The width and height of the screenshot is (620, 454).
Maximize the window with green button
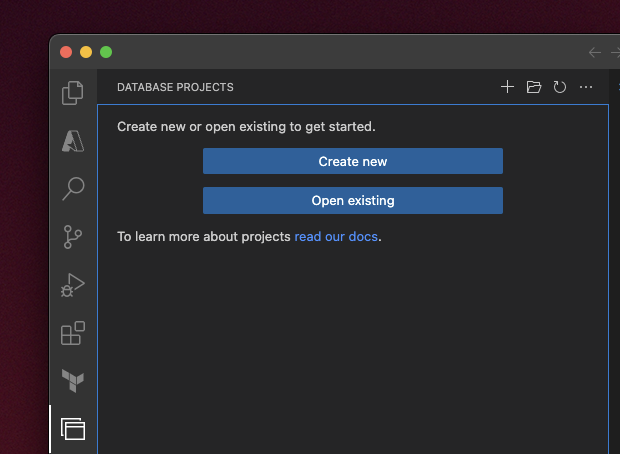(106, 52)
